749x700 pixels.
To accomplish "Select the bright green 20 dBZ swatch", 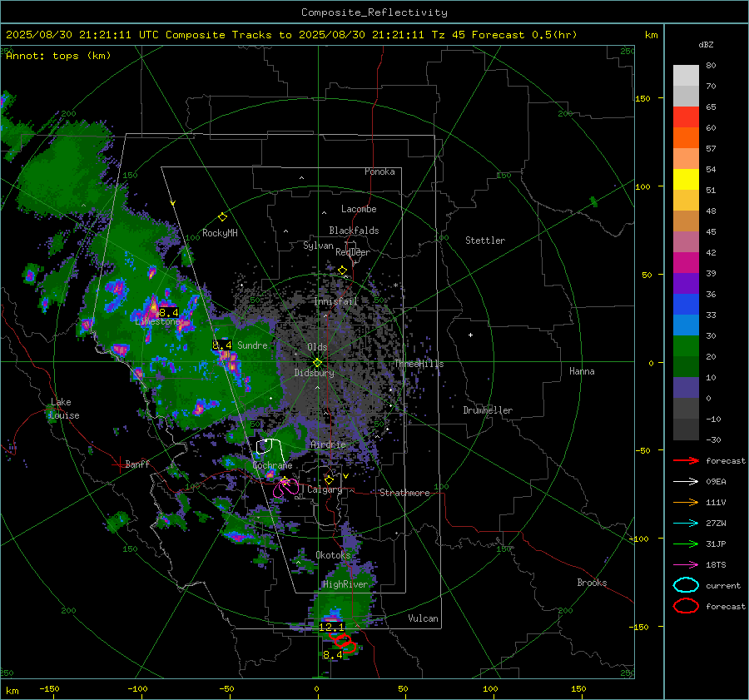I will click(686, 345).
